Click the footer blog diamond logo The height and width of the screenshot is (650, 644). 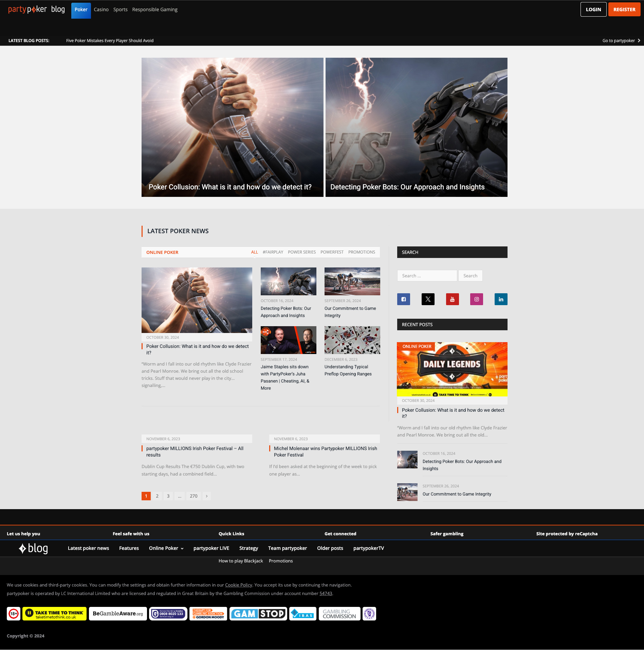(33, 548)
